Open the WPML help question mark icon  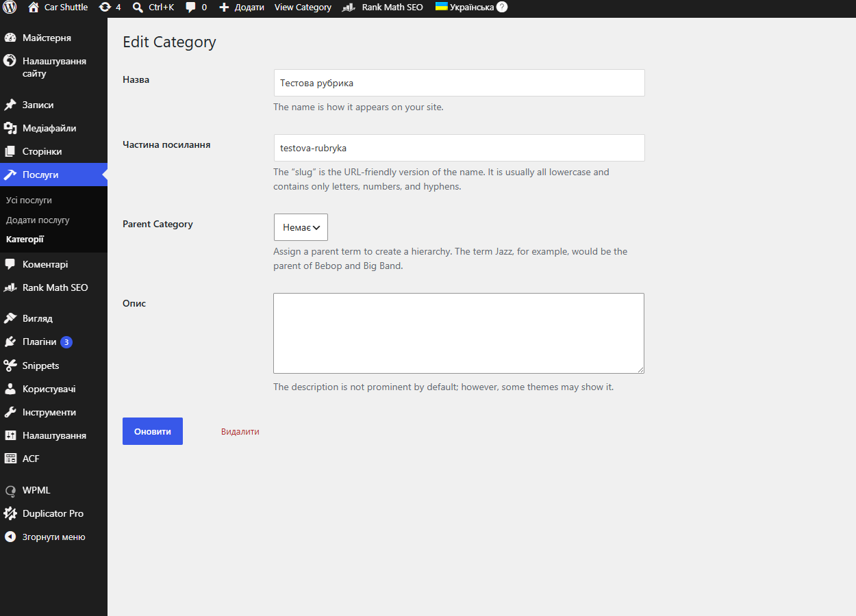pyautogui.click(x=502, y=8)
